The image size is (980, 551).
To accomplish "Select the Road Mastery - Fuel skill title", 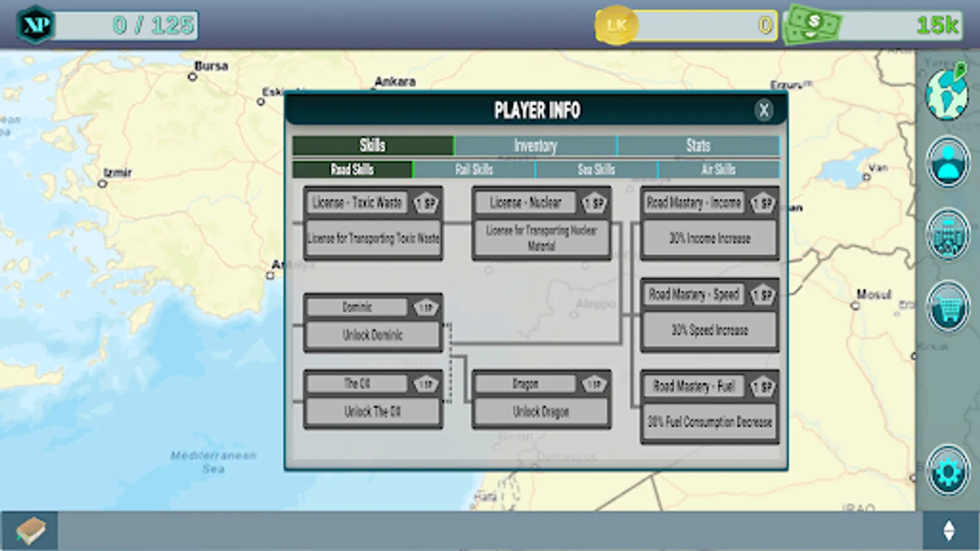I will coord(694,386).
